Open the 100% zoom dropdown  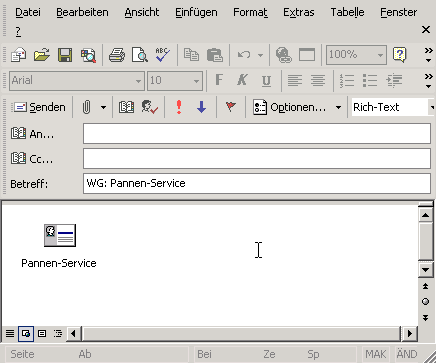click(x=380, y=55)
